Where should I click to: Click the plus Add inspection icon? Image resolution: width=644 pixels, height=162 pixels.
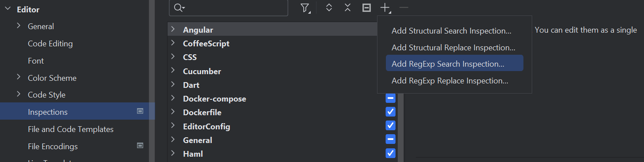pos(386,8)
